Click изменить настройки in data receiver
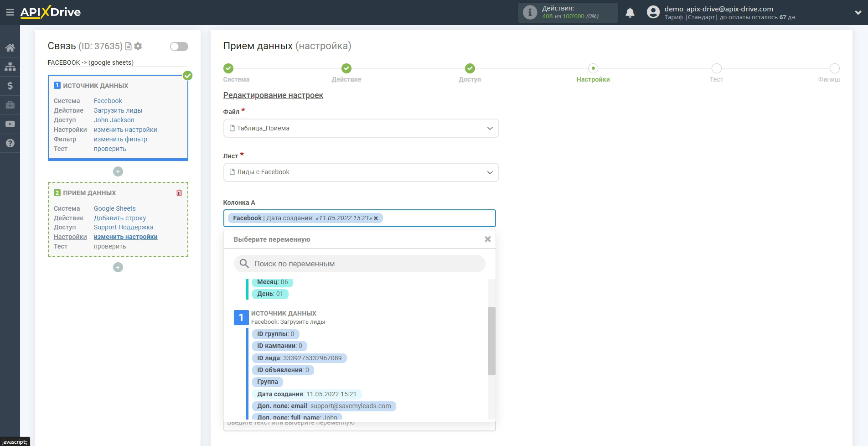Viewport: 868px width, 446px height. pyautogui.click(x=126, y=237)
